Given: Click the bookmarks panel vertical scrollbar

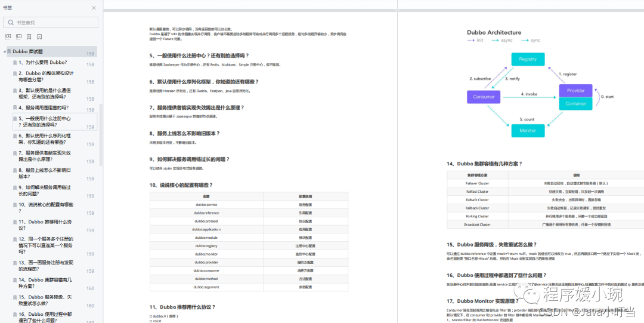Looking at the screenshot, I should coord(101,134).
